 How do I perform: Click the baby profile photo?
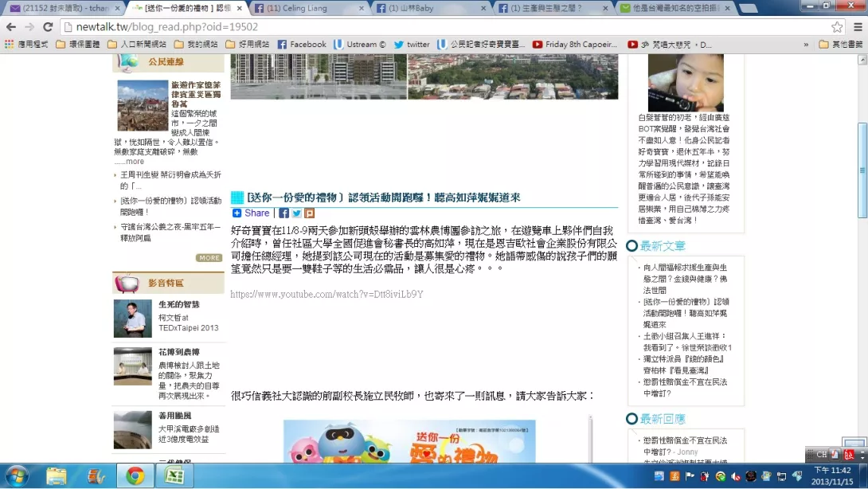point(686,83)
